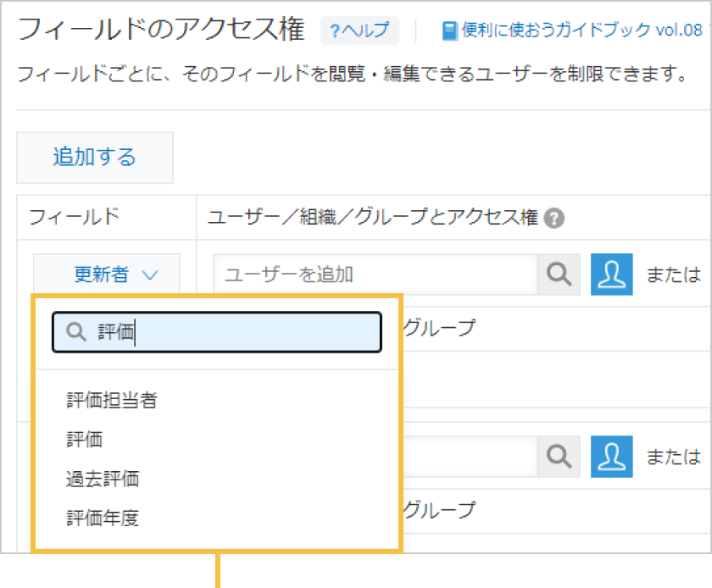
Task: Open the user picker icon in the second row
Action: pyautogui.click(x=611, y=456)
